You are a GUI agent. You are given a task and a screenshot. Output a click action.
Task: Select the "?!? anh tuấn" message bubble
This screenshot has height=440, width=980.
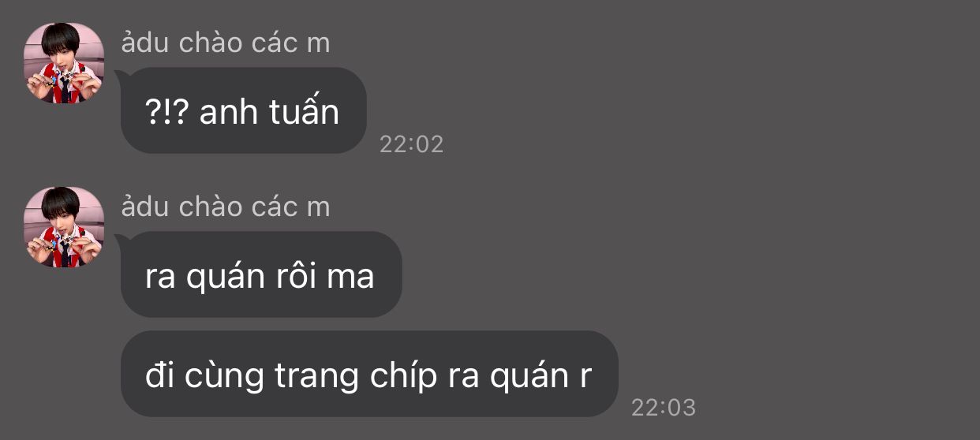[243, 110]
